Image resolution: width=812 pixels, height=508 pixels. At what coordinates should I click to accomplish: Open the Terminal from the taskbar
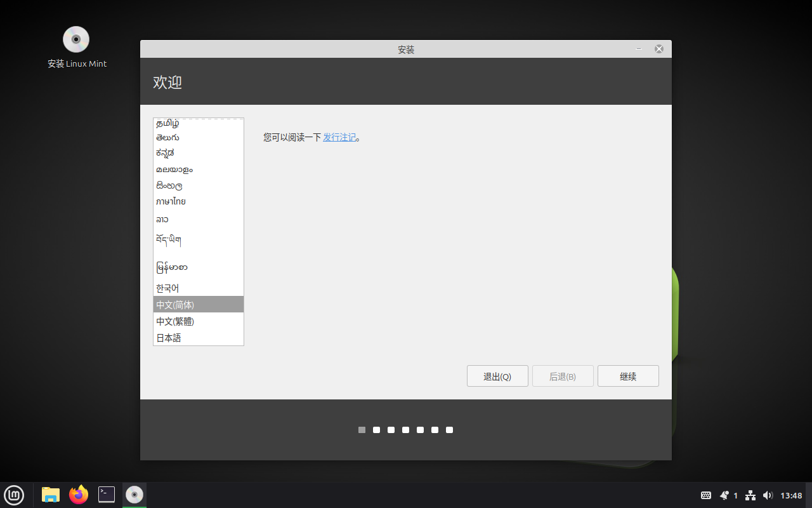click(107, 495)
